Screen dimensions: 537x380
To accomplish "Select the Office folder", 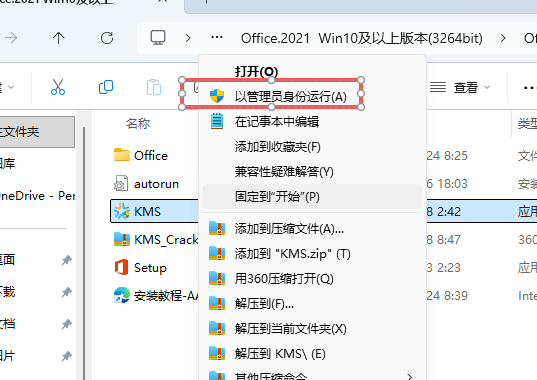I will tap(151, 156).
